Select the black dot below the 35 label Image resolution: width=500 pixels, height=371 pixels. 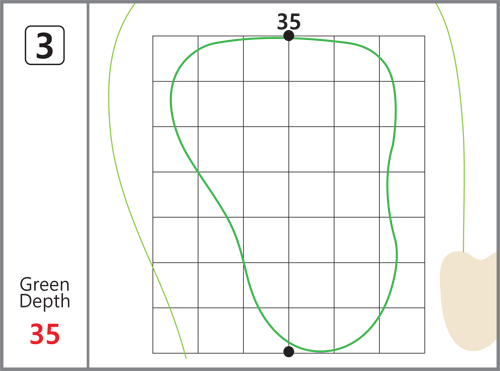[x=289, y=36]
